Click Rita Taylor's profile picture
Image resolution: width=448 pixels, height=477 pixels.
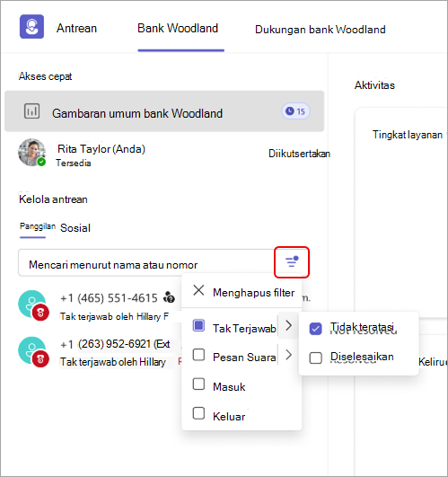click(x=31, y=153)
